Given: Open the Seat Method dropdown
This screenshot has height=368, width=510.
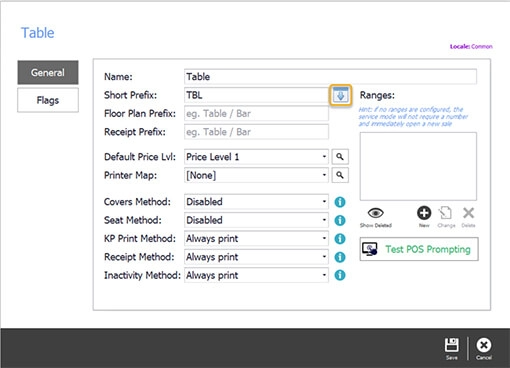Looking at the screenshot, I should click(256, 220).
